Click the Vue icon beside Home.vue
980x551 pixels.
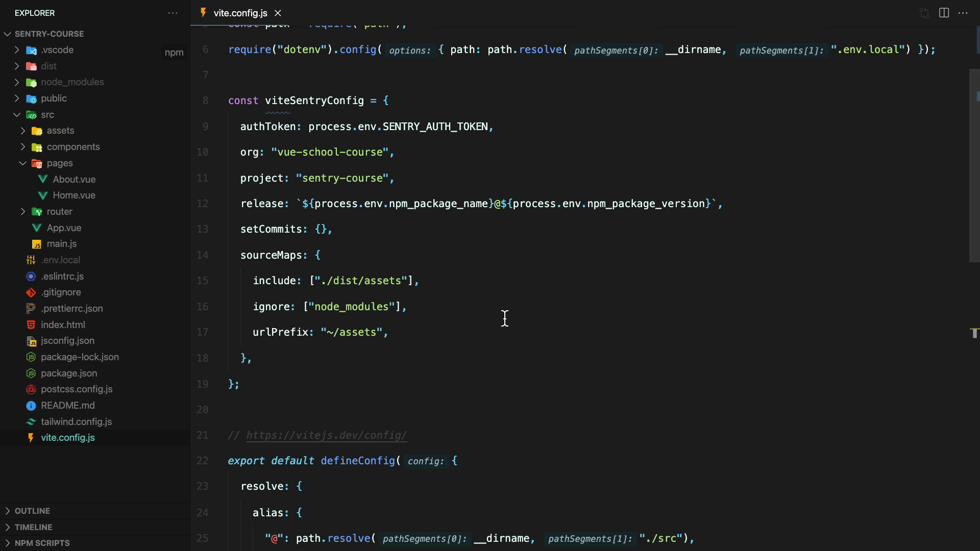[43, 195]
